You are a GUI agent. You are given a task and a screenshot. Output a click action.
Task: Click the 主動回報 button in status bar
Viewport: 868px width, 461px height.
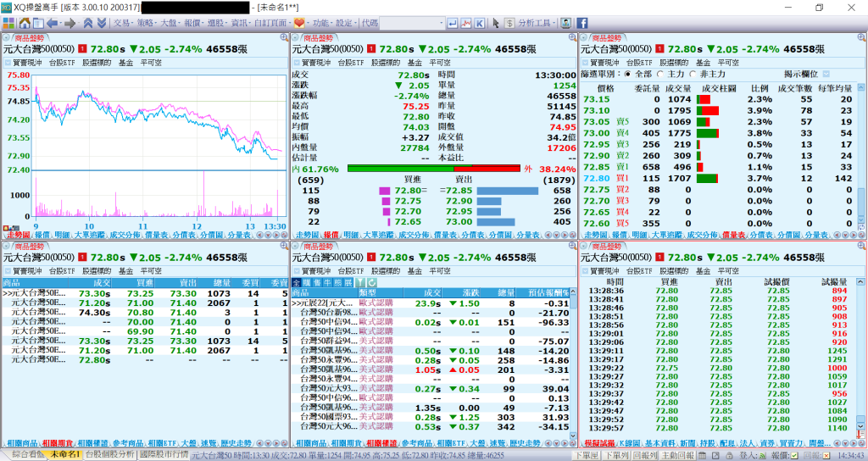tap(677, 455)
